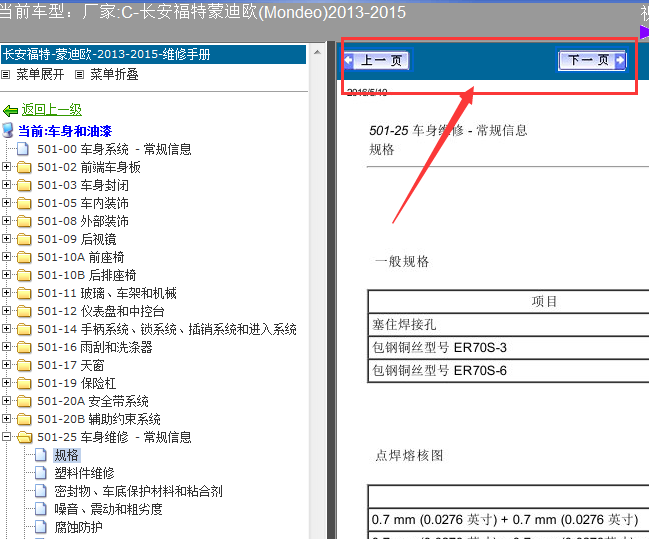This screenshot has width=649, height=539.
Task: Click the 501-17 天窗 folder icon
Action: (x=24, y=365)
